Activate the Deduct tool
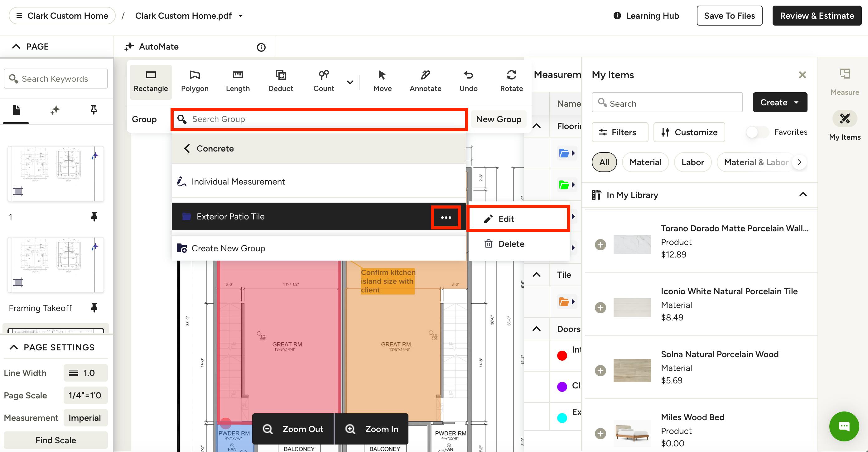Viewport: 868px width, 452px height. point(281,81)
